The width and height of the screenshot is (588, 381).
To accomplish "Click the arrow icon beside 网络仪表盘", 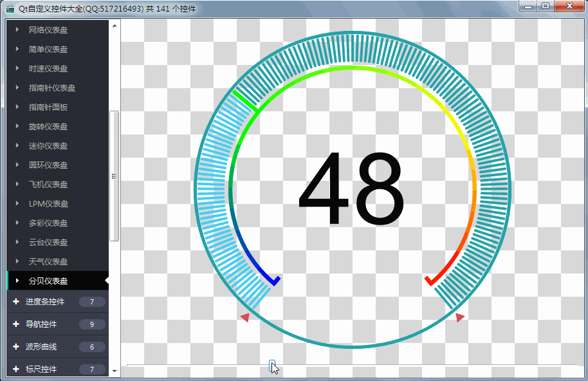I will [x=17, y=30].
